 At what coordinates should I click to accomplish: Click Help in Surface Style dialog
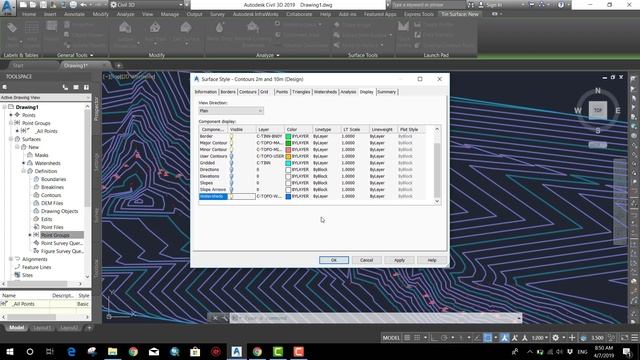click(x=432, y=260)
